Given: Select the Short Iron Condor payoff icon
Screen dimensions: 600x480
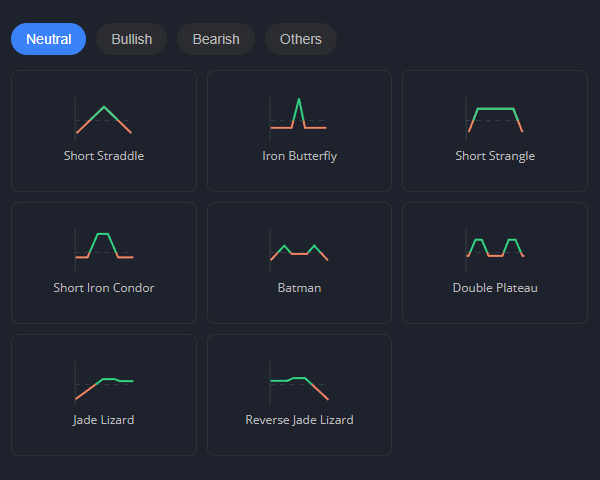Looking at the screenshot, I should tap(104, 249).
